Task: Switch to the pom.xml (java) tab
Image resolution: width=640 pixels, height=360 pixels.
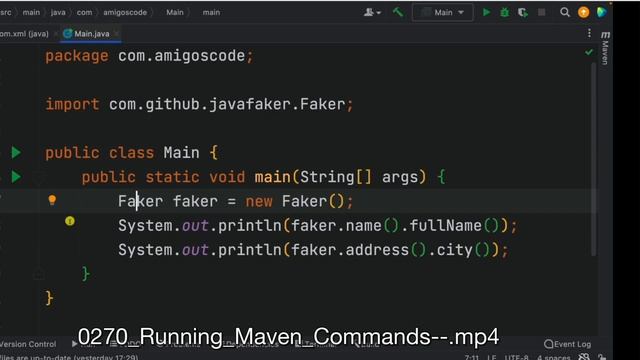Action: click(x=24, y=34)
